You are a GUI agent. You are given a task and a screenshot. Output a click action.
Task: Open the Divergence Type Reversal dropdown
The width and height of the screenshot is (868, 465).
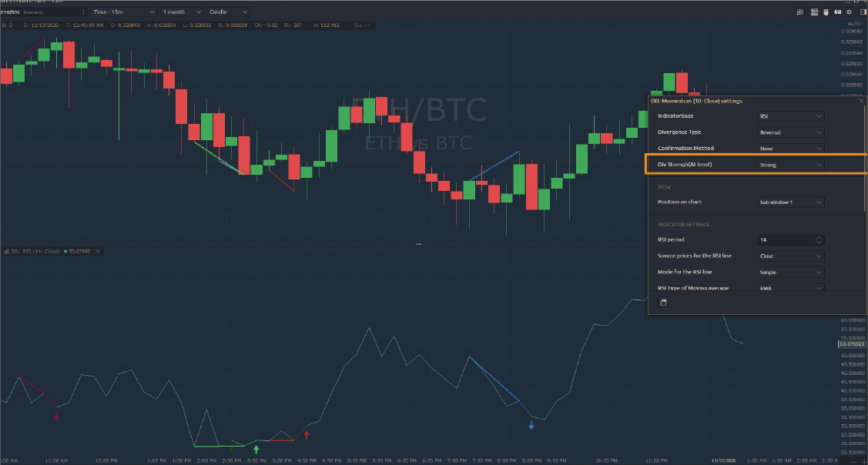tap(791, 132)
